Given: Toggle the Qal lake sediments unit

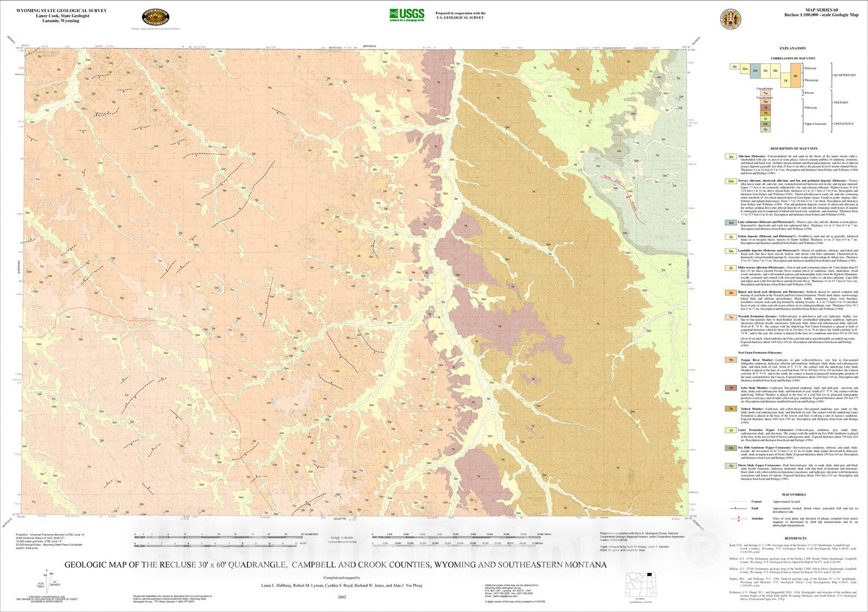Looking at the screenshot, I should [x=732, y=222].
